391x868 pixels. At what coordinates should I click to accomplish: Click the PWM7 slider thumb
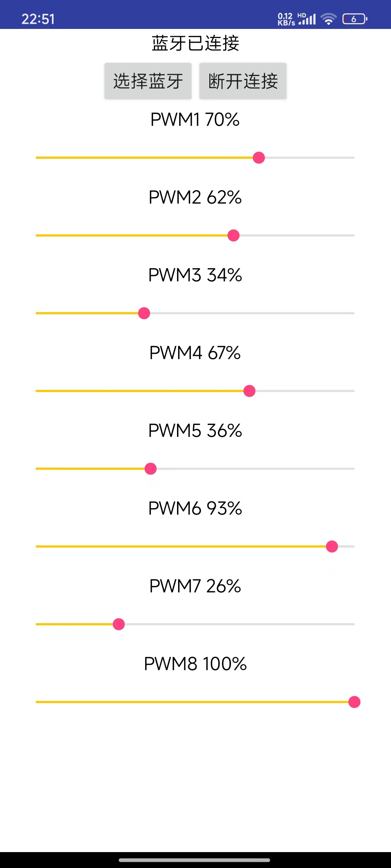pyautogui.click(x=119, y=624)
